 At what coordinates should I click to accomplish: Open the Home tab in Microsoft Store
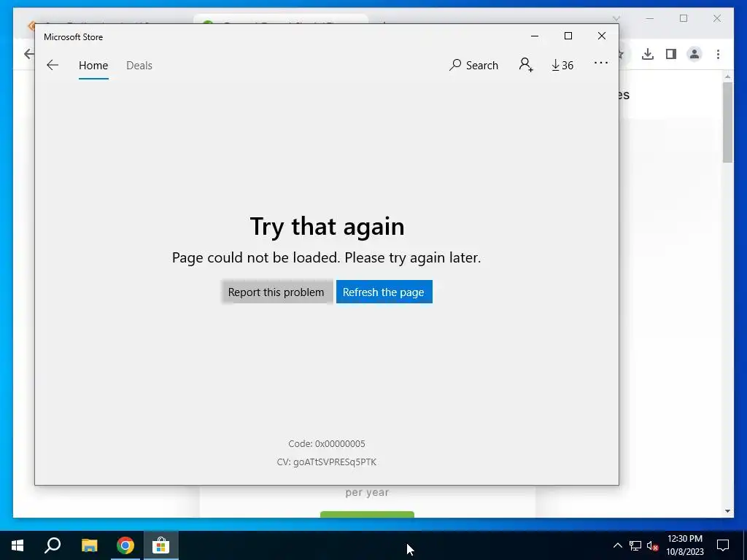(x=93, y=65)
